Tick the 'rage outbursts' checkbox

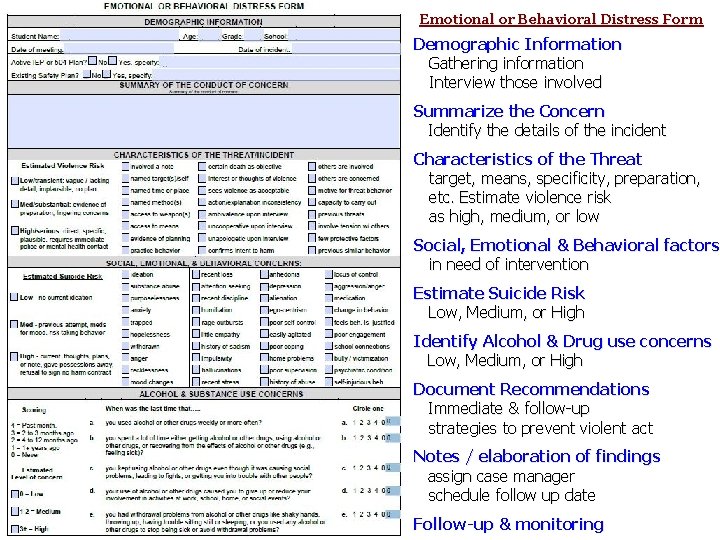pyautogui.click(x=196, y=322)
